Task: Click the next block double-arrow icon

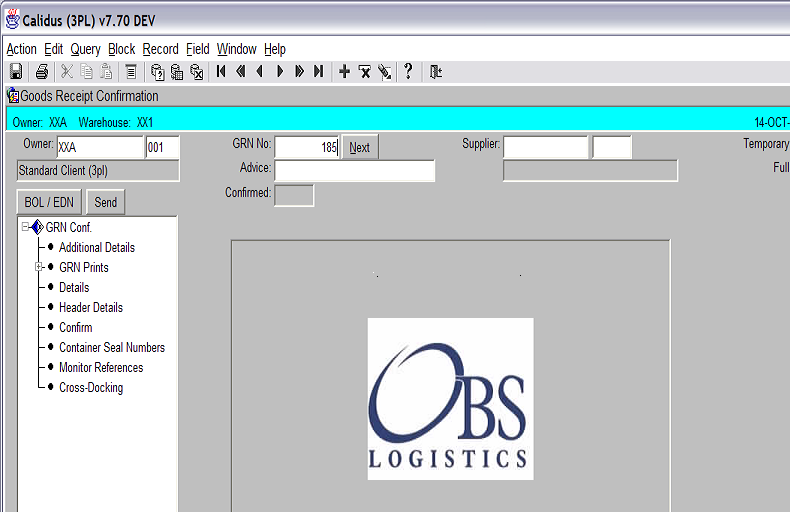Action: [299, 72]
